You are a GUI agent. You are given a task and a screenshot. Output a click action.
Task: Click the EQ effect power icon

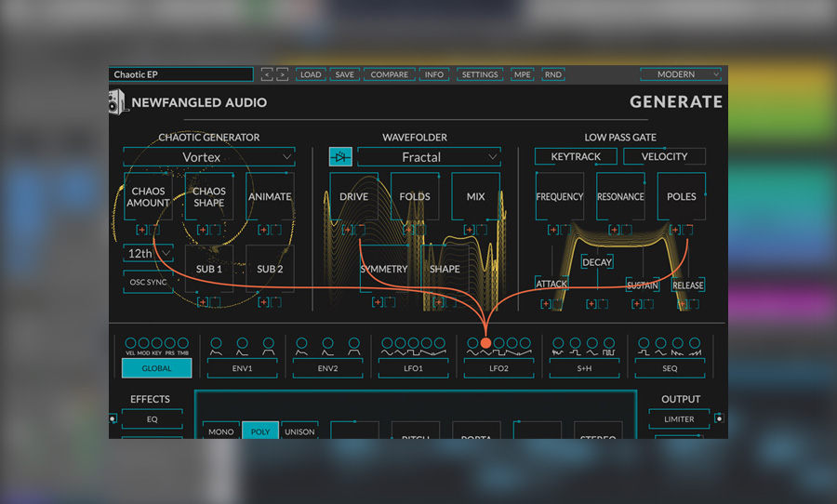[x=113, y=419]
